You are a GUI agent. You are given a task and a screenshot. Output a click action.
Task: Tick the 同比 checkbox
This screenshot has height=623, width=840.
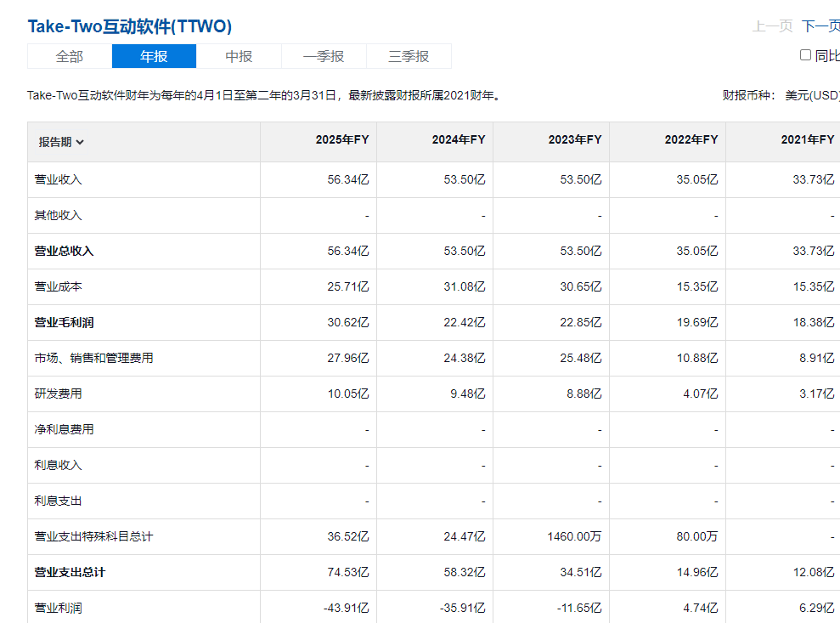tap(805, 54)
